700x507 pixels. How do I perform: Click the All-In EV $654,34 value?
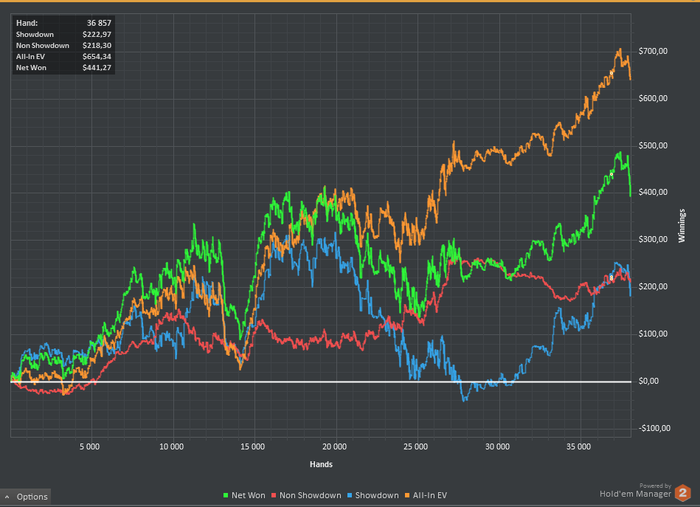(x=97, y=57)
